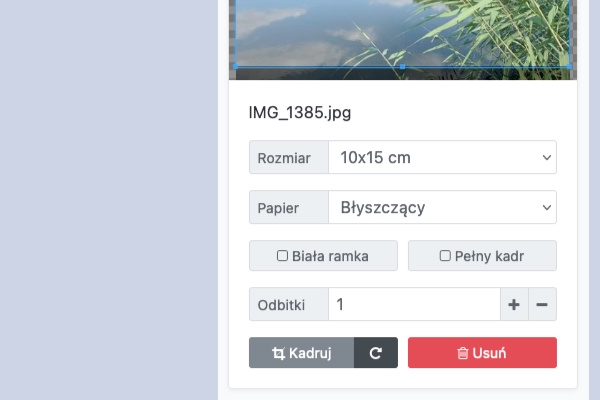
Task: Click the Papier dropdown chevron arrow
Action: pyautogui.click(x=546, y=208)
